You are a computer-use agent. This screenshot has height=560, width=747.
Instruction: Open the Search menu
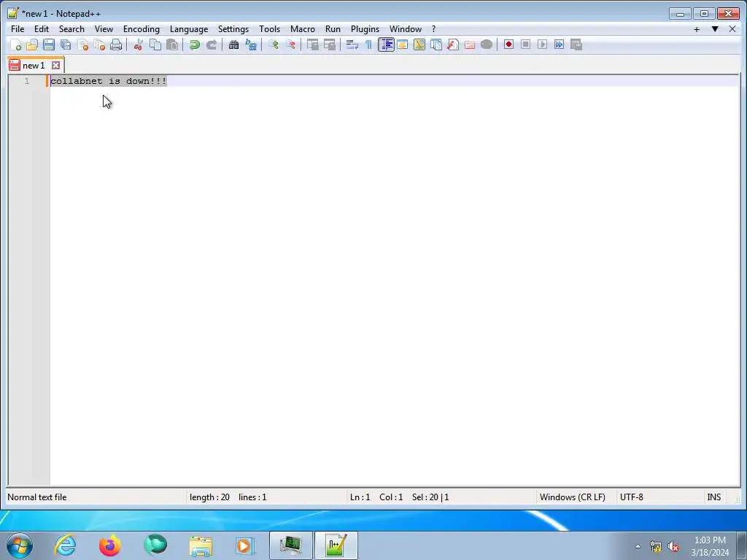(71, 29)
